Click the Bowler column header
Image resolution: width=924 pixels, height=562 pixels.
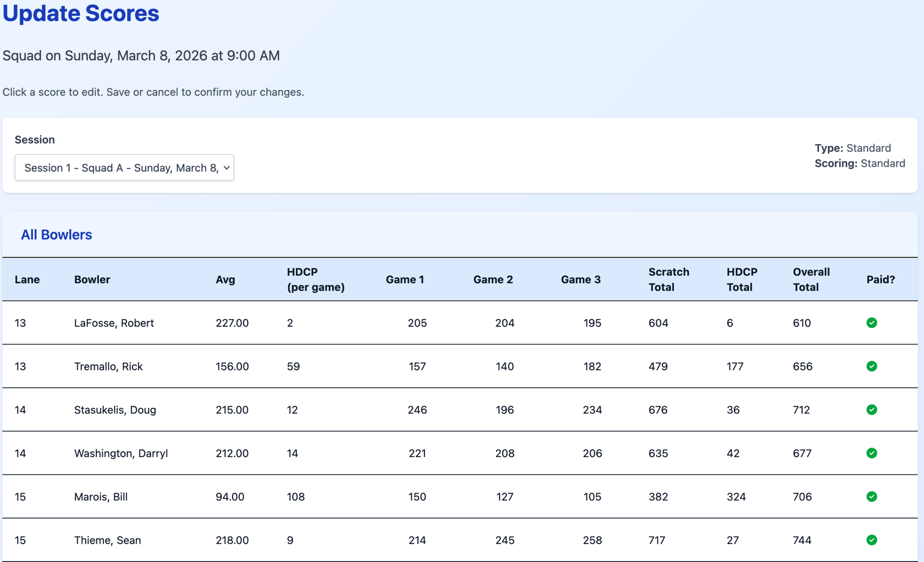(92, 279)
